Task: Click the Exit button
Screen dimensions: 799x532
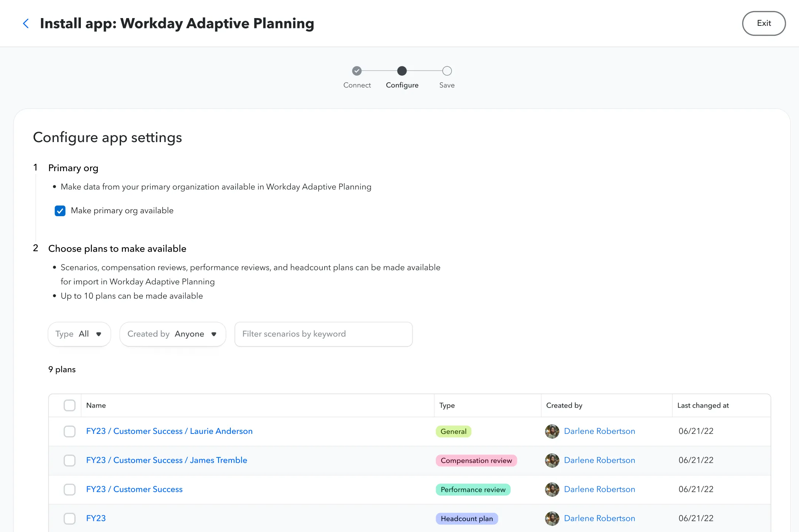Action: tap(764, 23)
